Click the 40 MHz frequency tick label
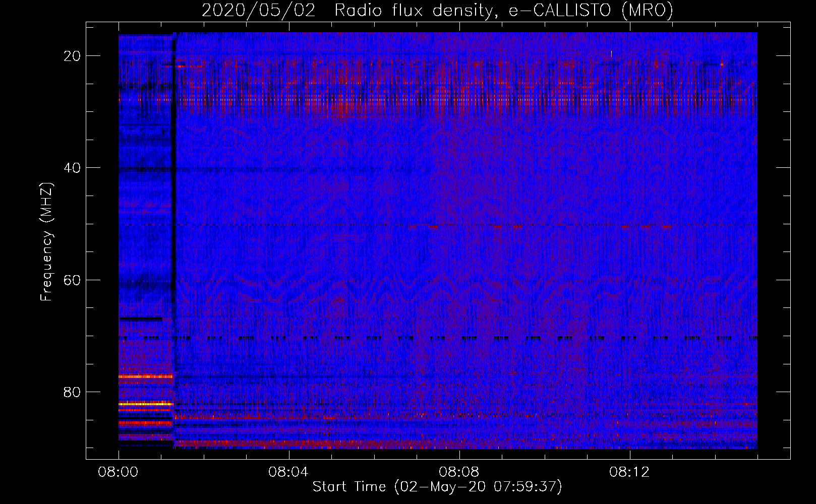The width and height of the screenshot is (816, 504). coord(73,168)
